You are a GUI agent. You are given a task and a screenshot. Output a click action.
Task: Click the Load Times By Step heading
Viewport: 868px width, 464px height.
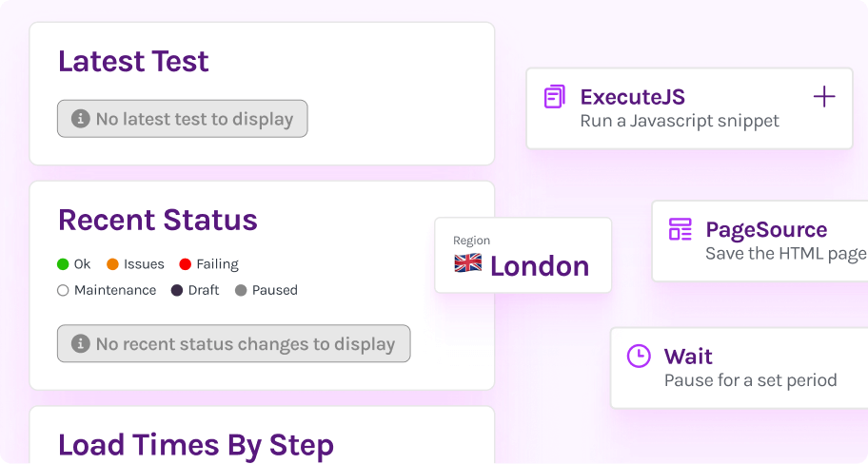(x=196, y=445)
